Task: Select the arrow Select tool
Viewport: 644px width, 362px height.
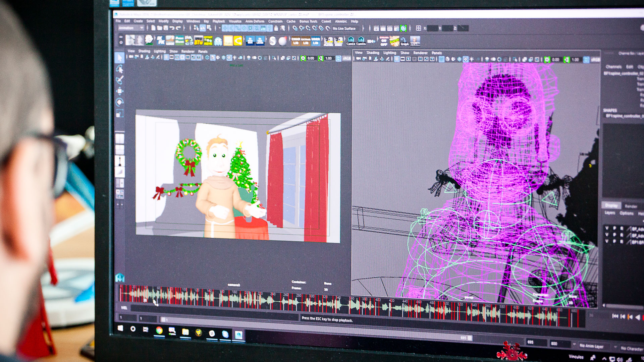Action: pos(119,58)
